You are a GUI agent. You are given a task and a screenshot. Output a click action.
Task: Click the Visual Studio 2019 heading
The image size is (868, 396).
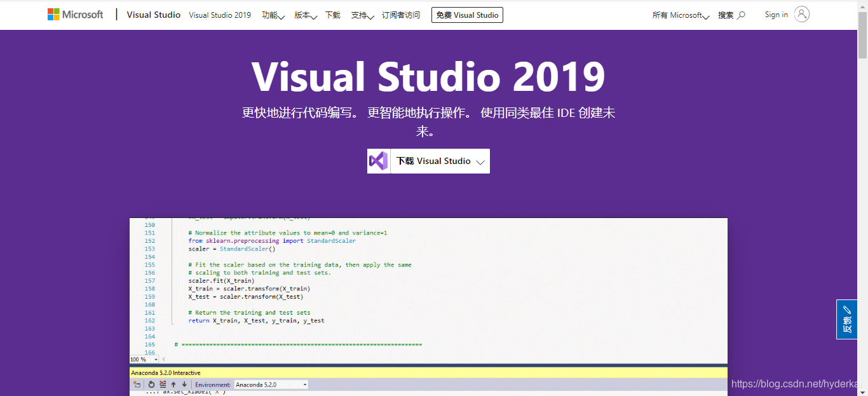tap(428, 78)
